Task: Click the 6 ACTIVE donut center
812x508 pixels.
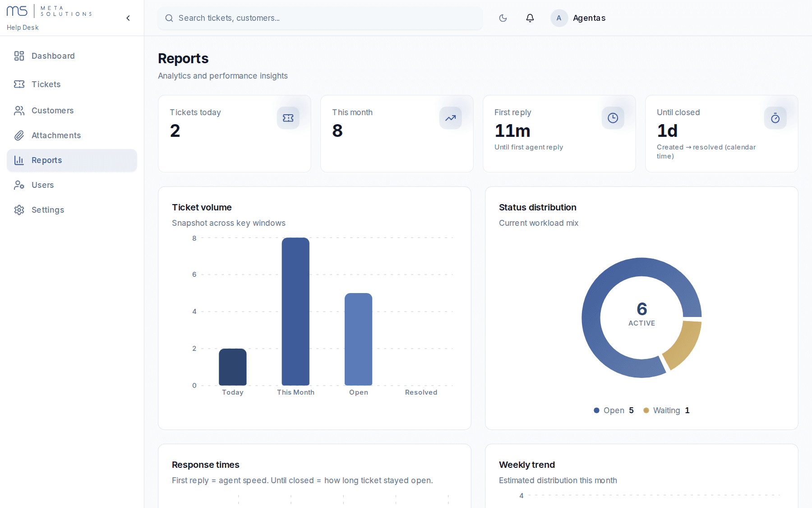Action: point(642,314)
